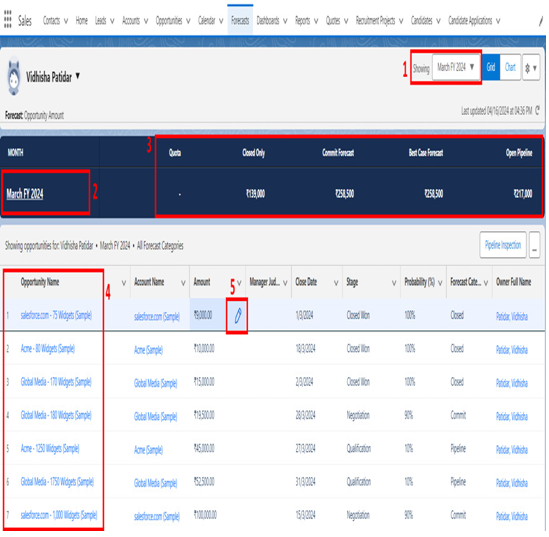Click Negotiation stage for 180 Widgets row
The height and width of the screenshot is (537, 549).
point(359,415)
